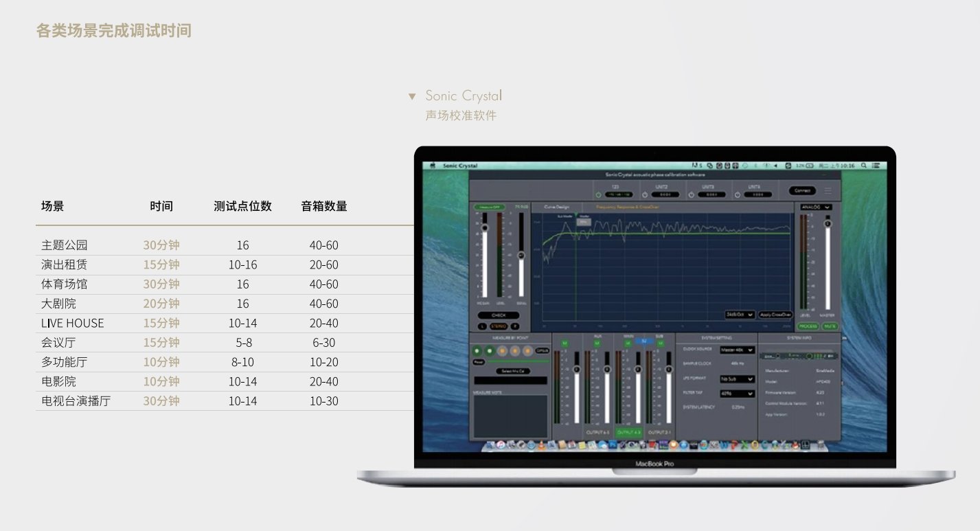The image size is (980, 531).
Task: Click the Woofer crossover marker on graph
Action: coord(584,222)
